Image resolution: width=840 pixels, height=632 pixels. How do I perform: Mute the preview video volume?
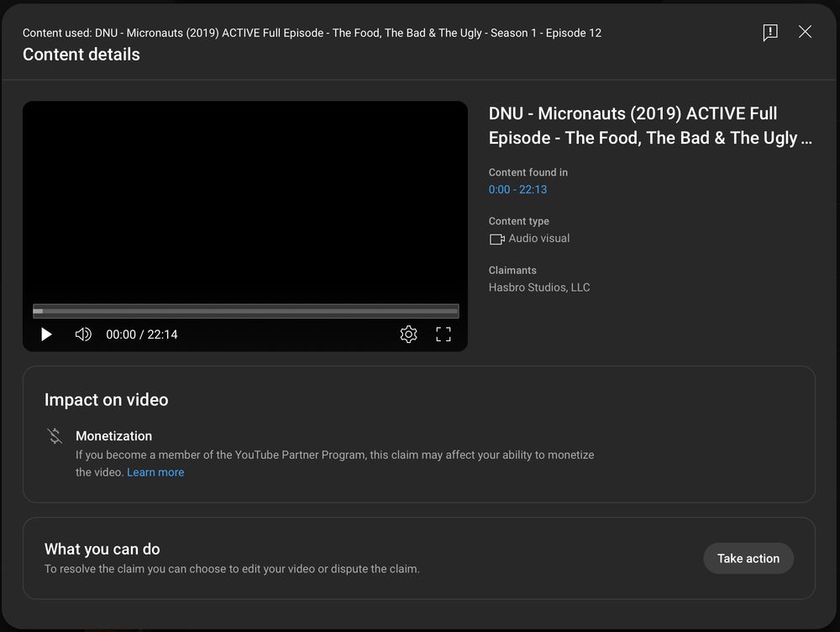click(83, 334)
